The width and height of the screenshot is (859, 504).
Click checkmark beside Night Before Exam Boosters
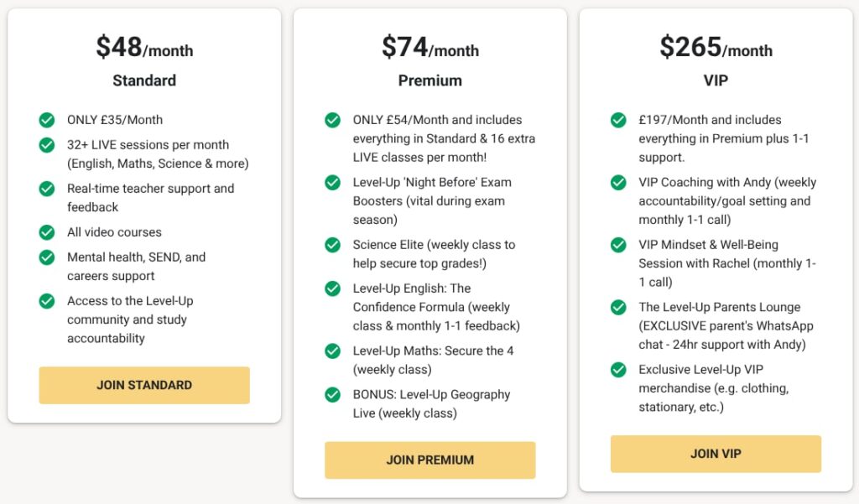point(333,182)
